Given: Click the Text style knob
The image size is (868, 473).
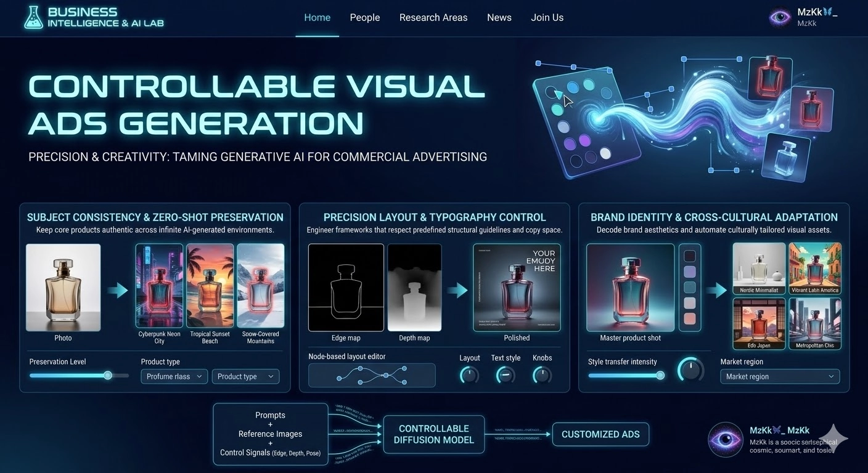Looking at the screenshot, I should pos(506,375).
